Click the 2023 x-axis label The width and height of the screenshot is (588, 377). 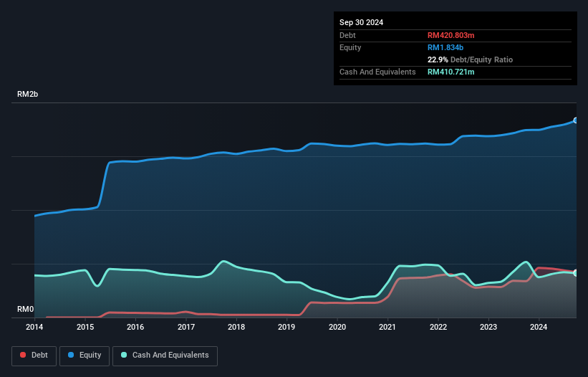(488, 327)
